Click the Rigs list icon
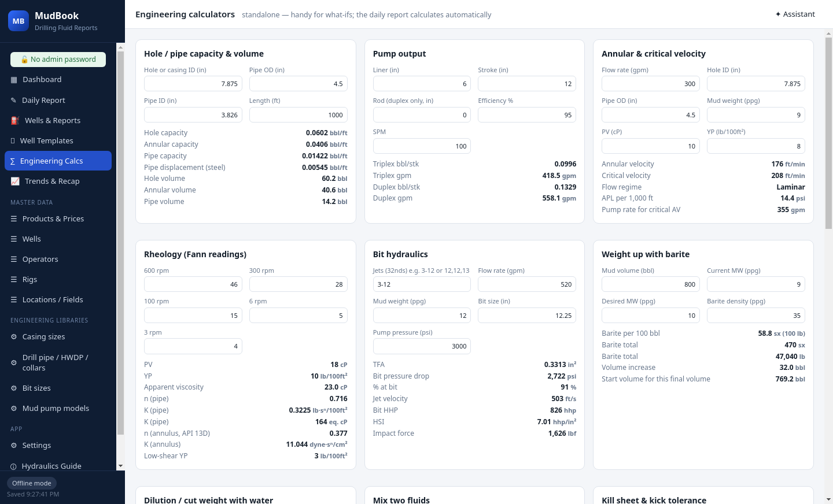Screen dimensions: 833x504 click(14, 279)
